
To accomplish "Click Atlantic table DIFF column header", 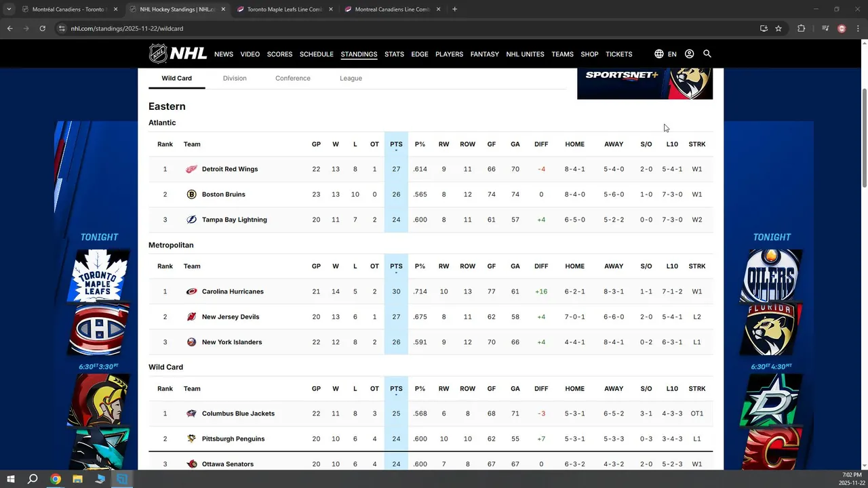I will pos(541,144).
